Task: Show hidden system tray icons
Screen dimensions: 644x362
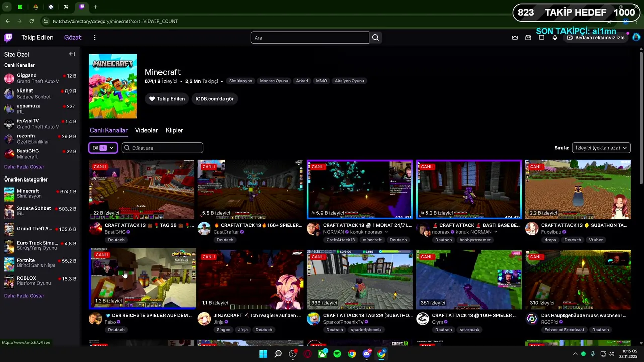Action: 575,354
